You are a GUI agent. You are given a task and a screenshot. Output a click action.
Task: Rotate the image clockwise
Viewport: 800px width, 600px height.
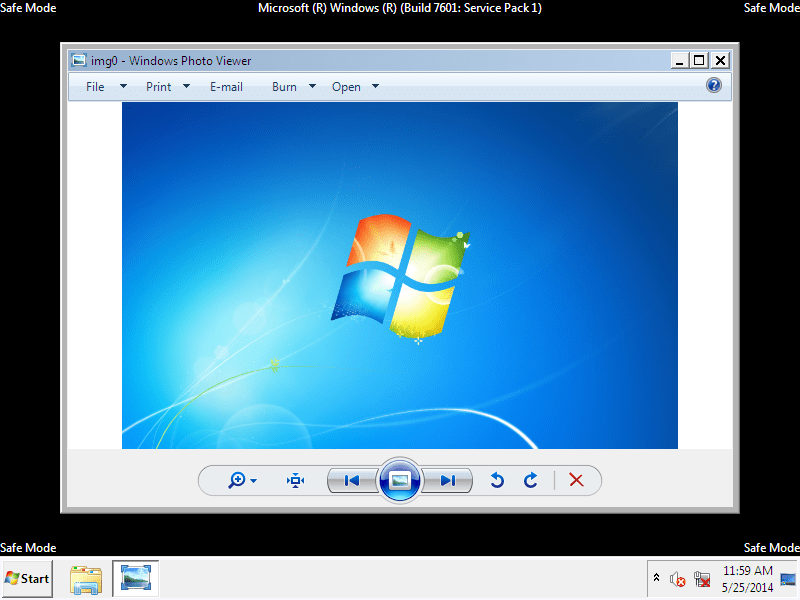(531, 480)
